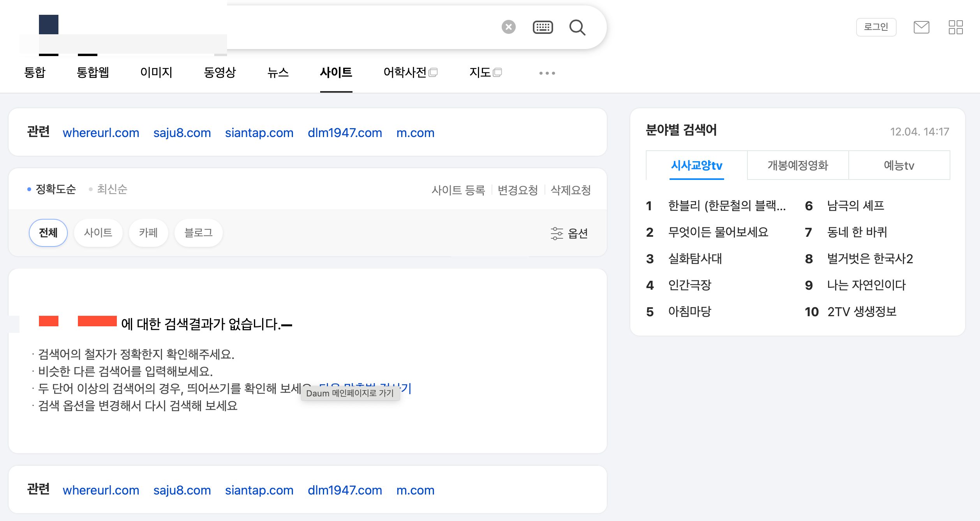Viewport: 980px width, 521px height.
Task: Open the services grid icon
Action: 955,27
